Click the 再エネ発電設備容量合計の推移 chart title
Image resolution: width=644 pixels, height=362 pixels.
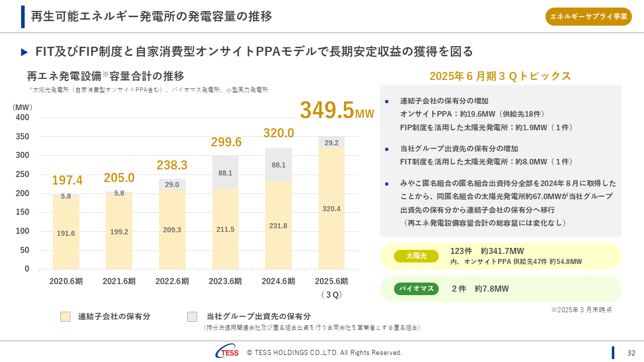(x=105, y=76)
